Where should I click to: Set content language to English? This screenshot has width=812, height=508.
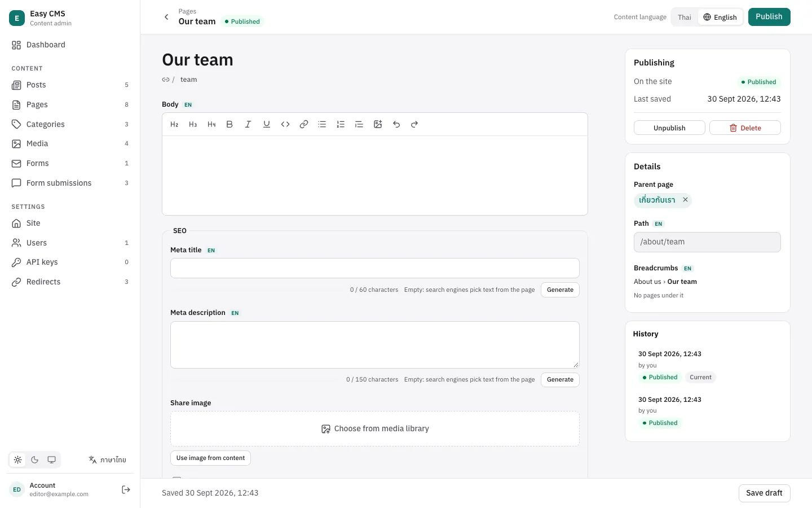point(720,17)
